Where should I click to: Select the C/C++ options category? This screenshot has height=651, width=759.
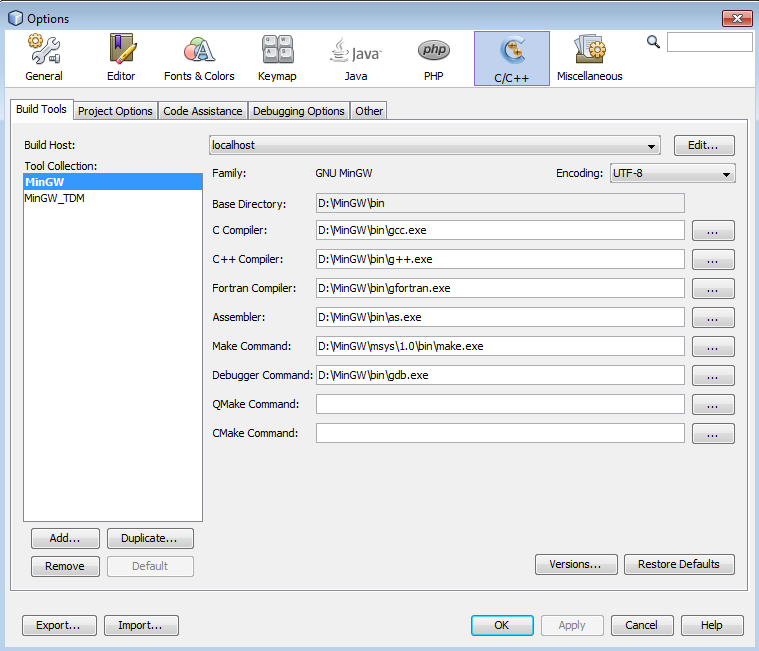coord(512,59)
